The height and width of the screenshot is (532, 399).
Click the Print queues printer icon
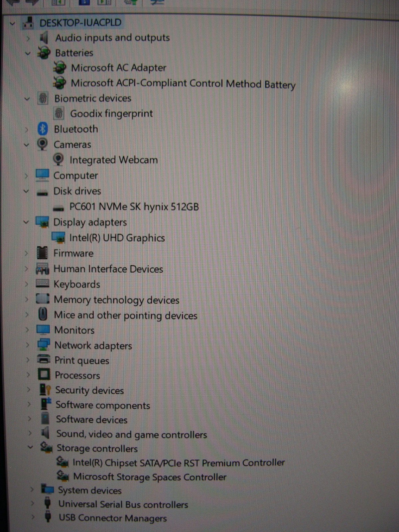44,359
